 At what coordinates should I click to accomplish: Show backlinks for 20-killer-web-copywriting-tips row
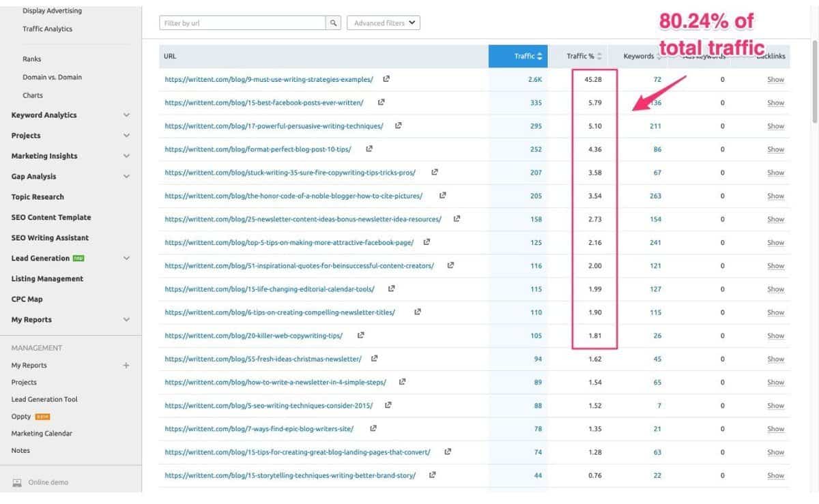[775, 336]
